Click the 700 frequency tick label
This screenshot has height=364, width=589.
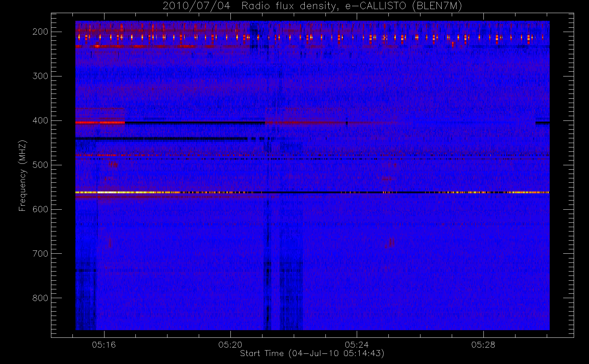click(40, 254)
